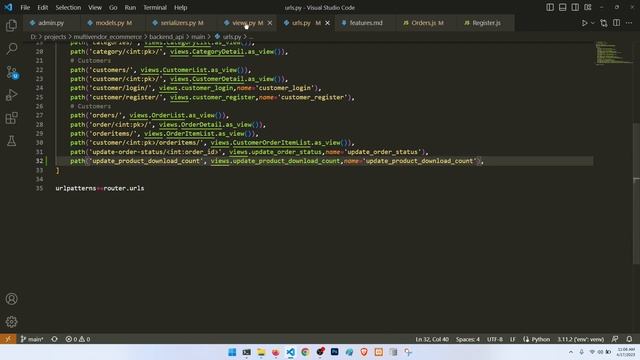Open More Actions ellipsis in editor toolbar
The image size is (640, 360).
click(629, 23)
